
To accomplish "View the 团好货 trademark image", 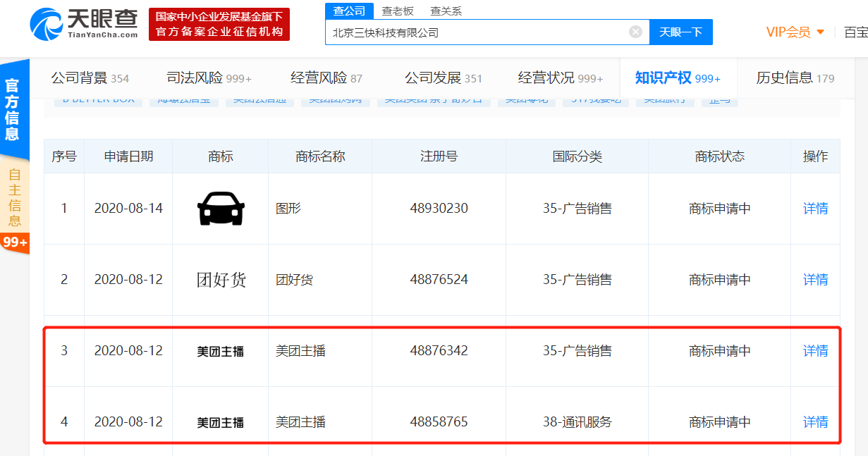I will pos(221,280).
